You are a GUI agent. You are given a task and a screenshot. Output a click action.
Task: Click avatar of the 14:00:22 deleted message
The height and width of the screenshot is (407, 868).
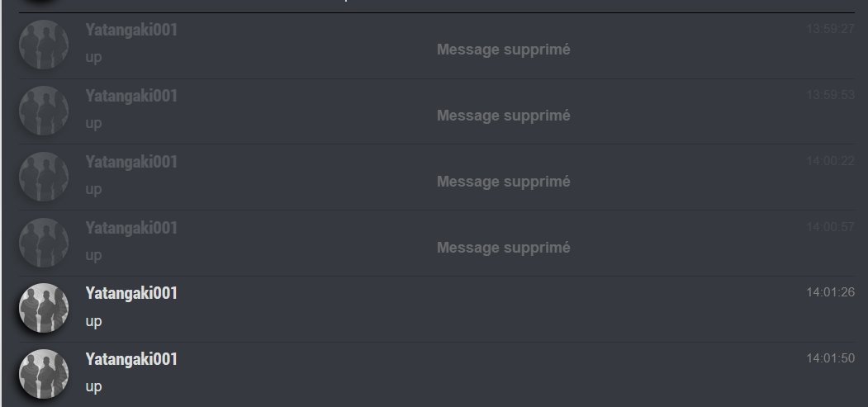pos(43,177)
